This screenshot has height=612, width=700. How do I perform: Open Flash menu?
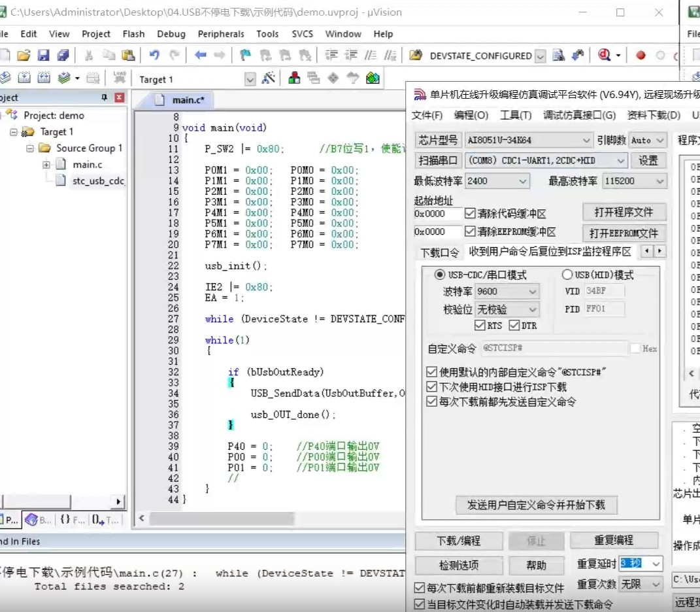(x=133, y=34)
